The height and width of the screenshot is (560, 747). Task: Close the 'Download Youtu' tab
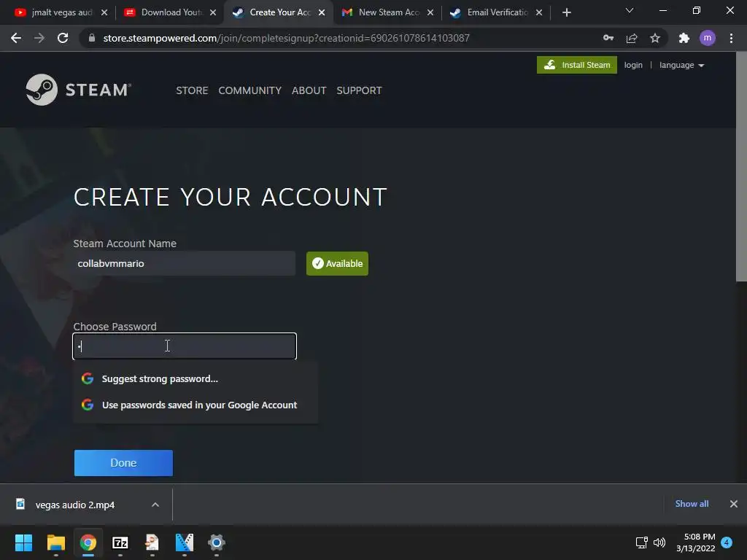(x=213, y=12)
